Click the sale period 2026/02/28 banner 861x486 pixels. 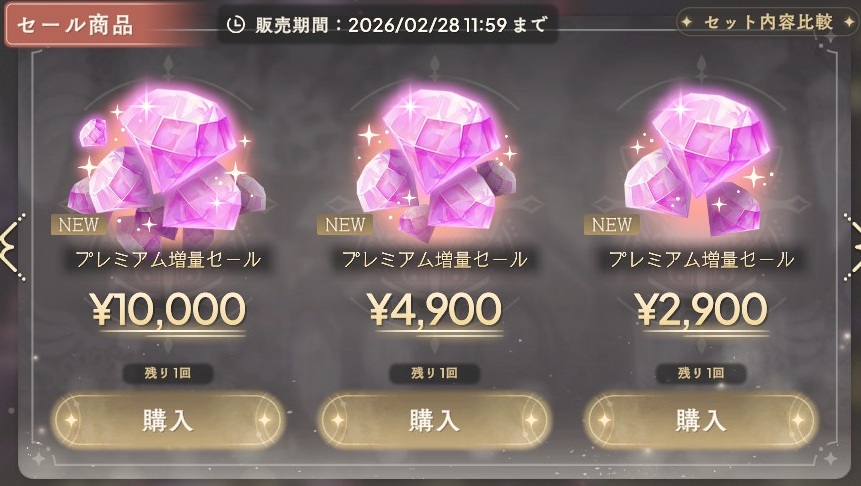point(388,25)
